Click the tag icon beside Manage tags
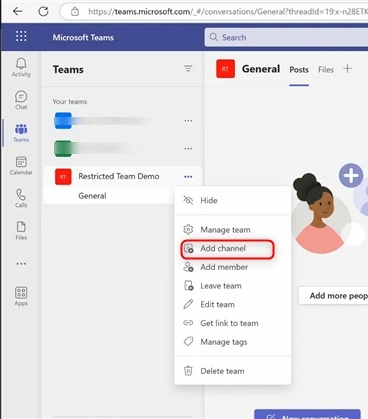This screenshot has width=368, height=419. tap(188, 341)
